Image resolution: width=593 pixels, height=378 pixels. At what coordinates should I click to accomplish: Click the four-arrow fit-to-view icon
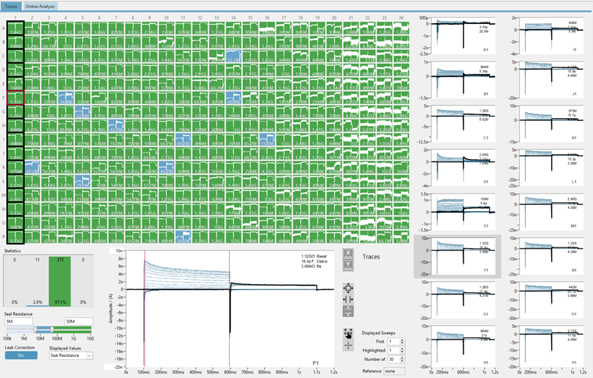pos(348,288)
